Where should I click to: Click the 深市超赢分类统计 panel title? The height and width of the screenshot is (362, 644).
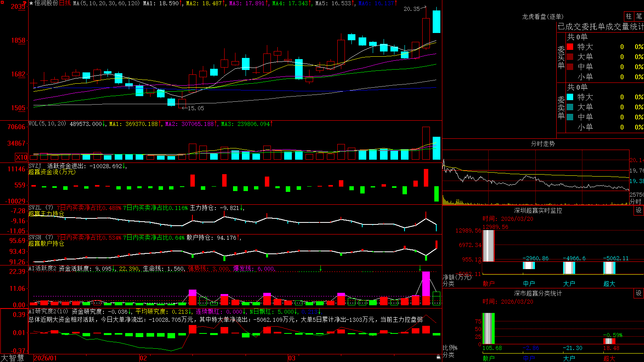(538, 293)
